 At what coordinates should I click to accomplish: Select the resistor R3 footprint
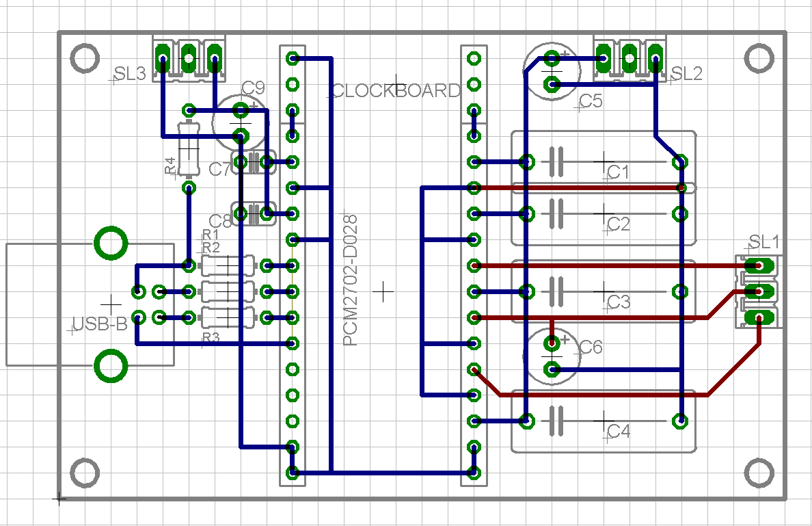[229, 317]
